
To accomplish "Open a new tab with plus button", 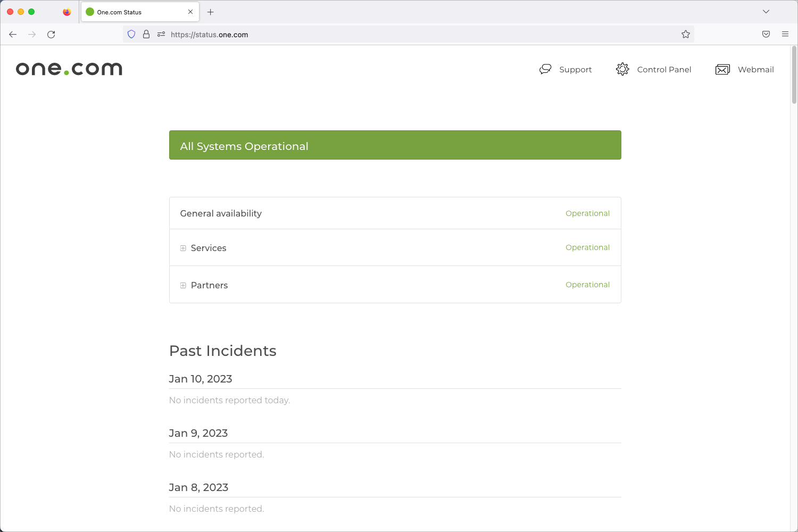I will pos(211,12).
